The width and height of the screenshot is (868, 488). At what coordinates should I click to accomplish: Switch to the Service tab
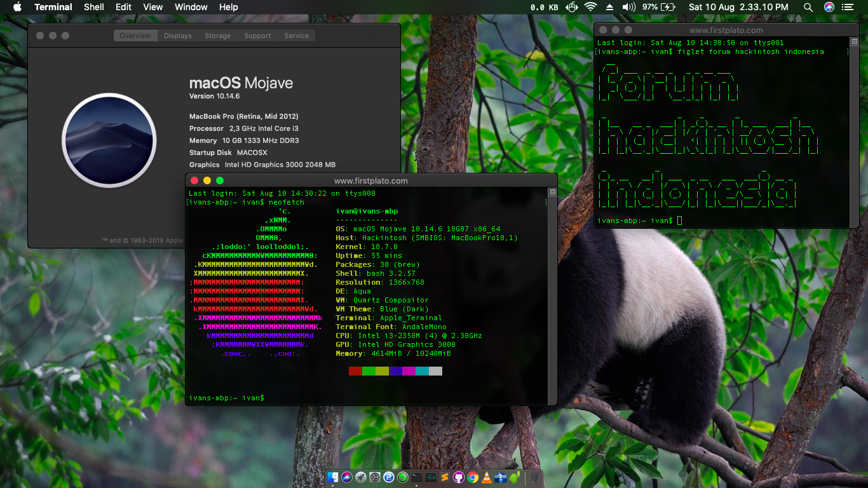point(296,36)
